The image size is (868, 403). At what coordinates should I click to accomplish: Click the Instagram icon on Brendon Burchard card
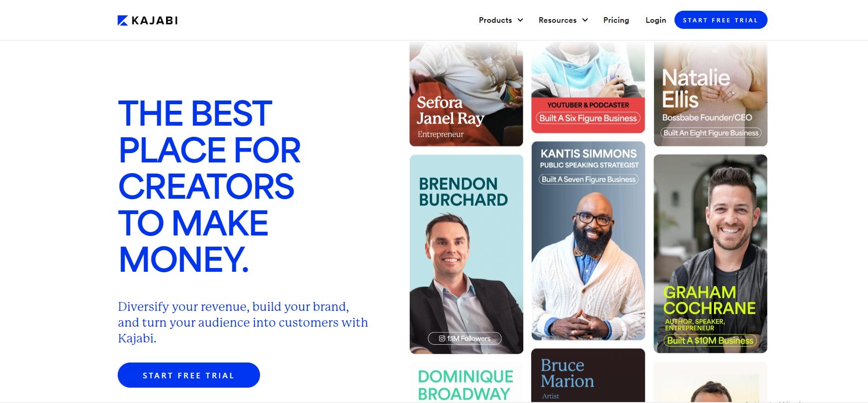pos(442,339)
